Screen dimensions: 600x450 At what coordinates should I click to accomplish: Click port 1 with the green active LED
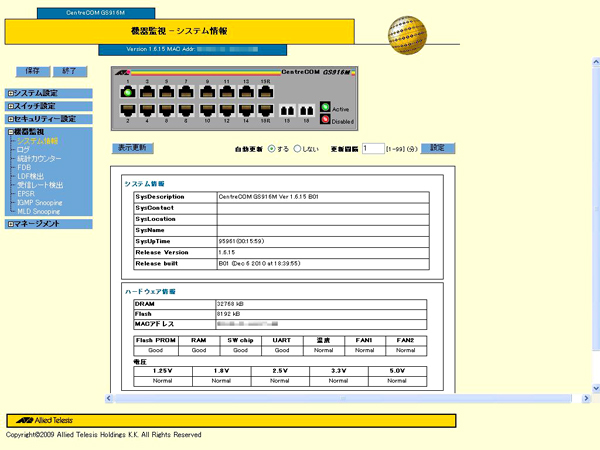click(128, 92)
